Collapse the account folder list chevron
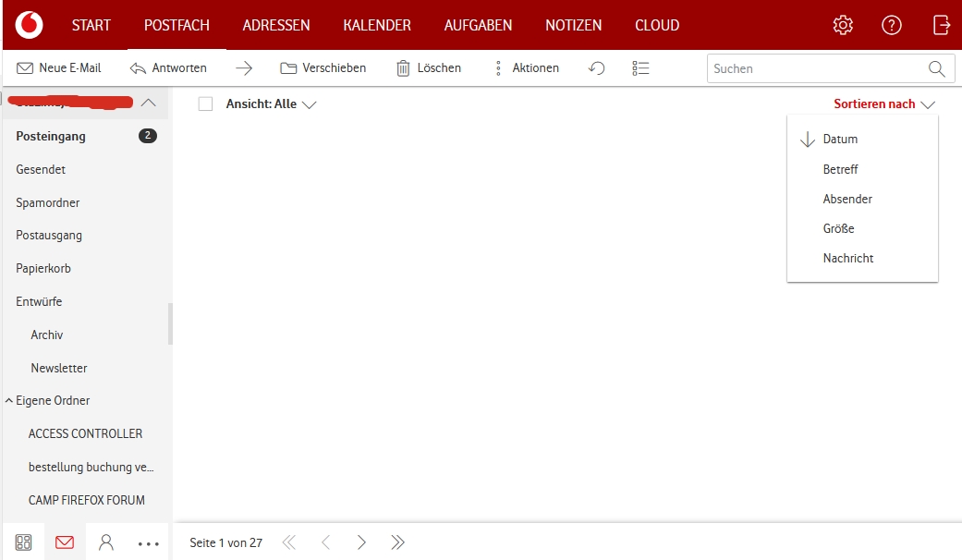962x560 pixels. pyautogui.click(x=149, y=103)
